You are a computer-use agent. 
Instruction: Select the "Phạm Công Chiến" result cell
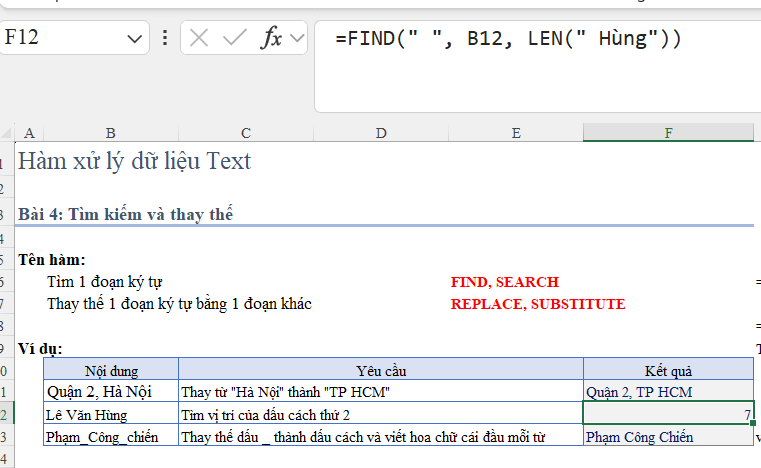click(668, 437)
